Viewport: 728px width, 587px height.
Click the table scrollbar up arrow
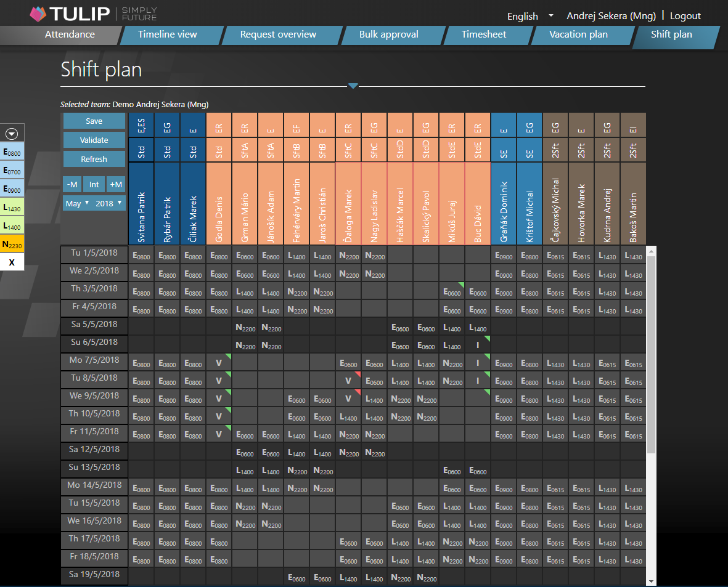[x=652, y=251]
